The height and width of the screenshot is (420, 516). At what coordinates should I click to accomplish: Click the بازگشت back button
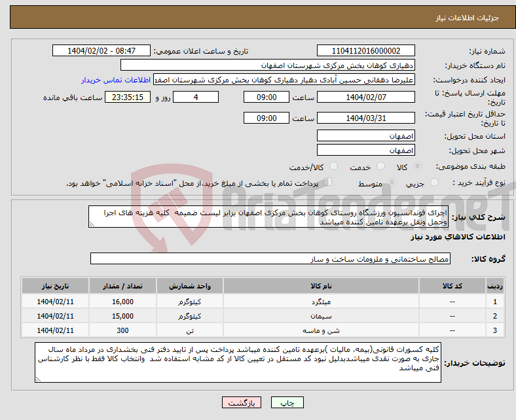242,402
